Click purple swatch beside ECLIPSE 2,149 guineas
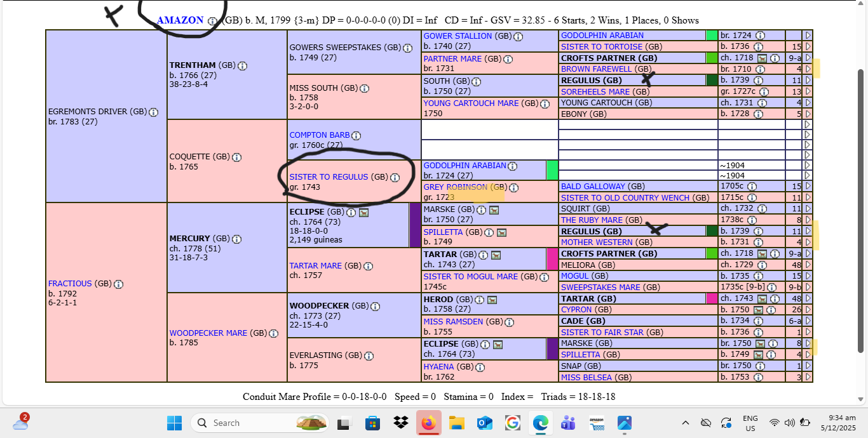Viewport: 868px width, 438px height. (415, 225)
